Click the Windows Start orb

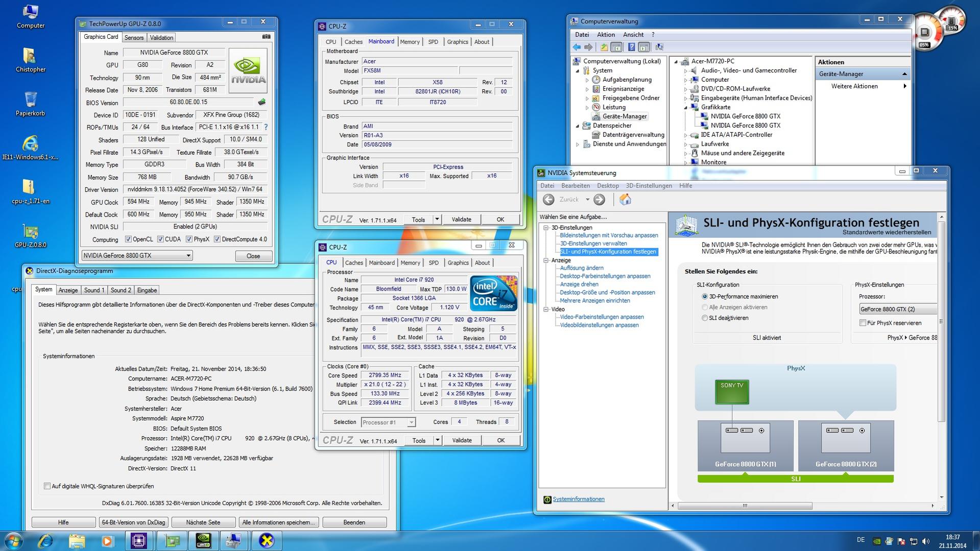tap(14, 540)
